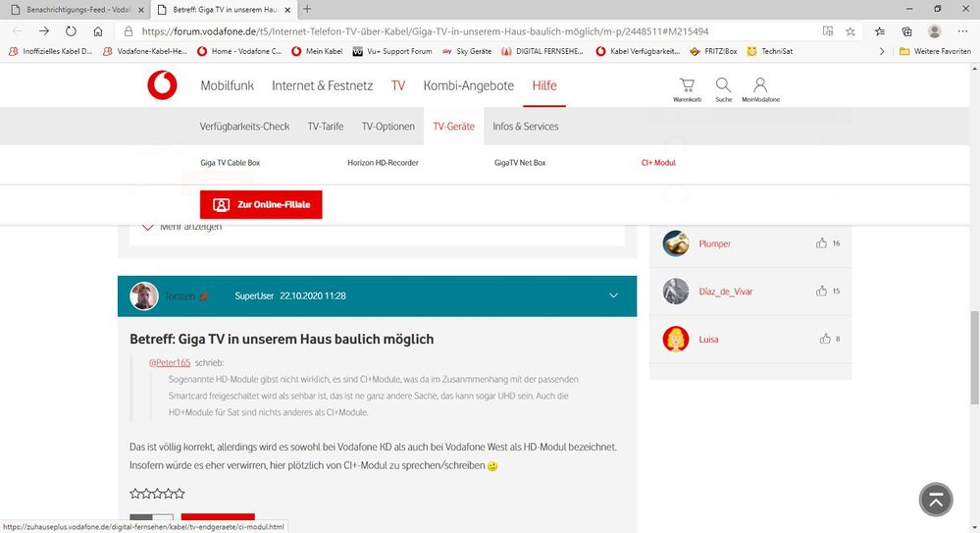Select TV-Optionen submenu item

click(x=388, y=127)
